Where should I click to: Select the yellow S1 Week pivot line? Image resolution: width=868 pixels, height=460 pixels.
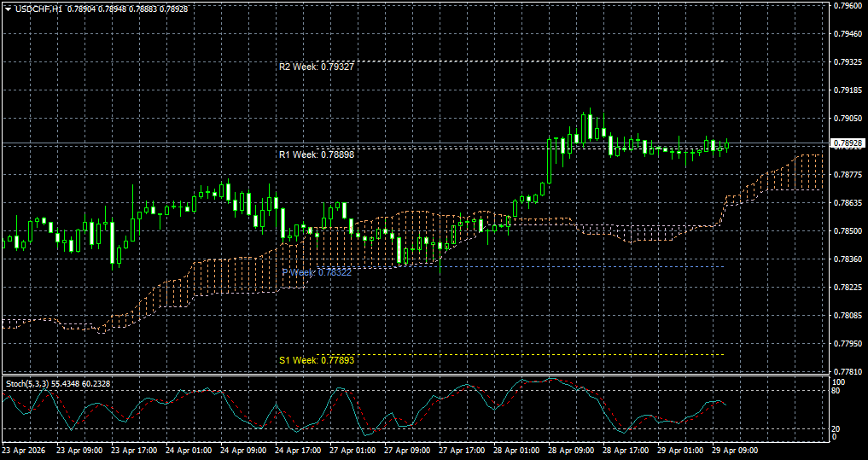click(519, 354)
